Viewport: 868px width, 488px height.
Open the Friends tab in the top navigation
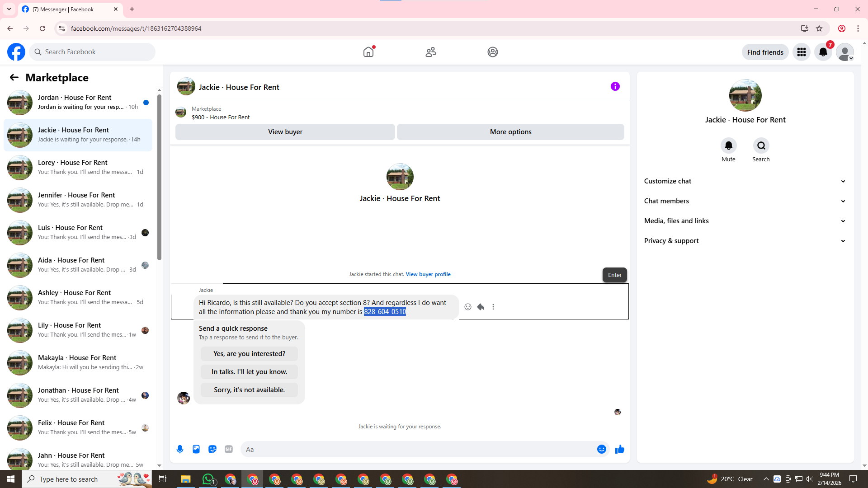[x=430, y=52]
